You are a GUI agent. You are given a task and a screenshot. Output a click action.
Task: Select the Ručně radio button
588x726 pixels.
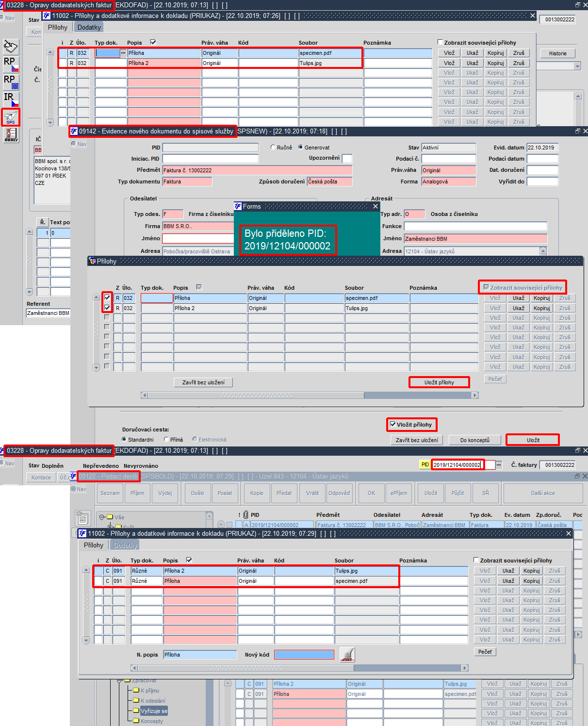(273, 147)
